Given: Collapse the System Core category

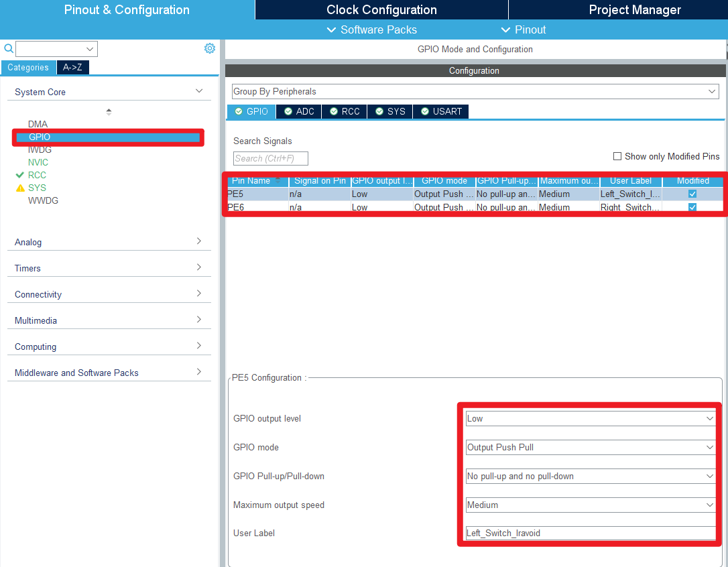Looking at the screenshot, I should [x=109, y=92].
